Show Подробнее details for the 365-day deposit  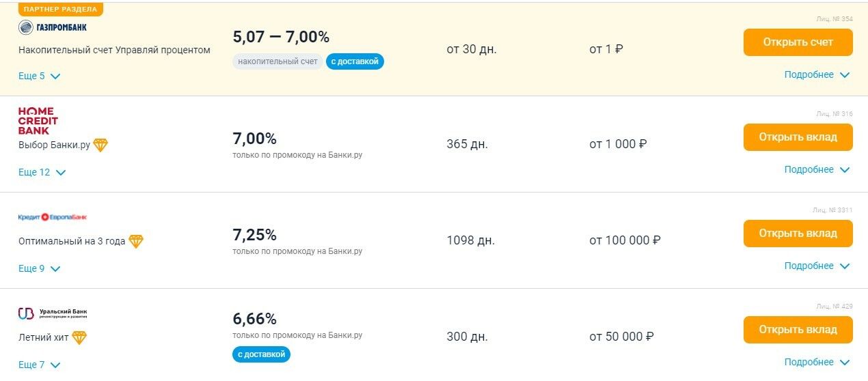(817, 169)
